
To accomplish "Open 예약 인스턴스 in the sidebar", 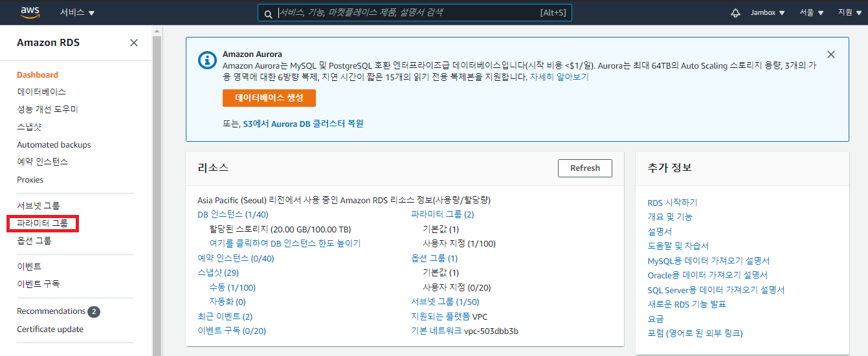I will tap(42, 162).
